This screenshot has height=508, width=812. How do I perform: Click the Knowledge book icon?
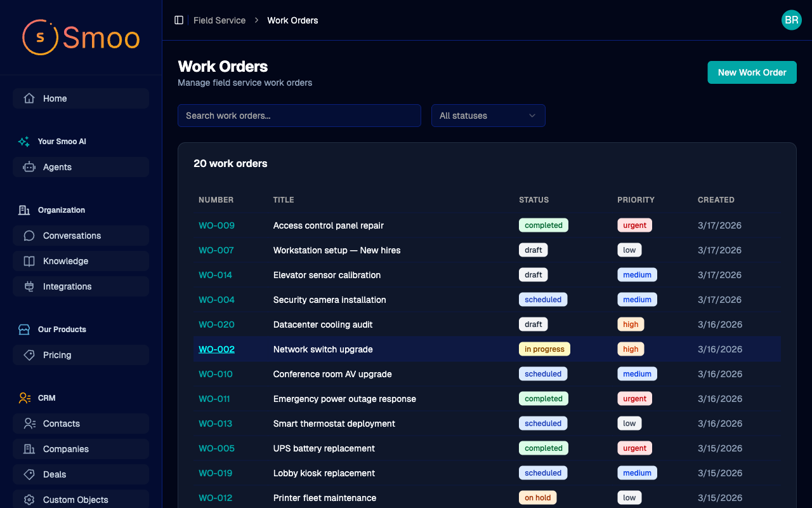coord(29,261)
